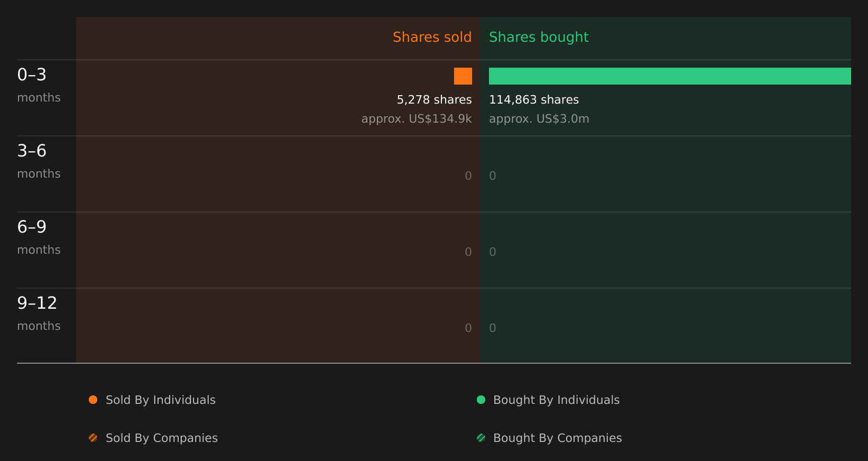Click the Bought By Individuals legend label
Viewport: 868px width, 461px height.
pos(556,400)
